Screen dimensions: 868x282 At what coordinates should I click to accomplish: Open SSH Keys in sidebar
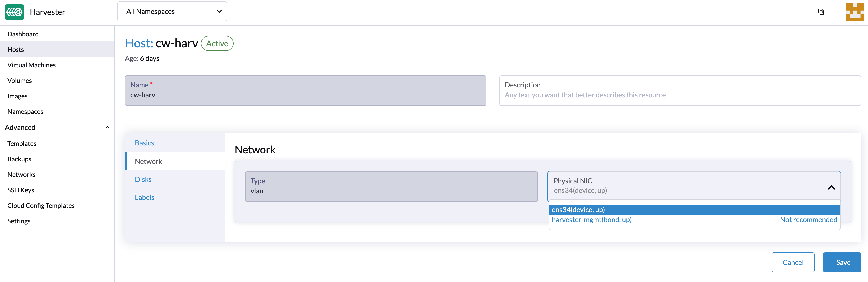[x=20, y=190]
